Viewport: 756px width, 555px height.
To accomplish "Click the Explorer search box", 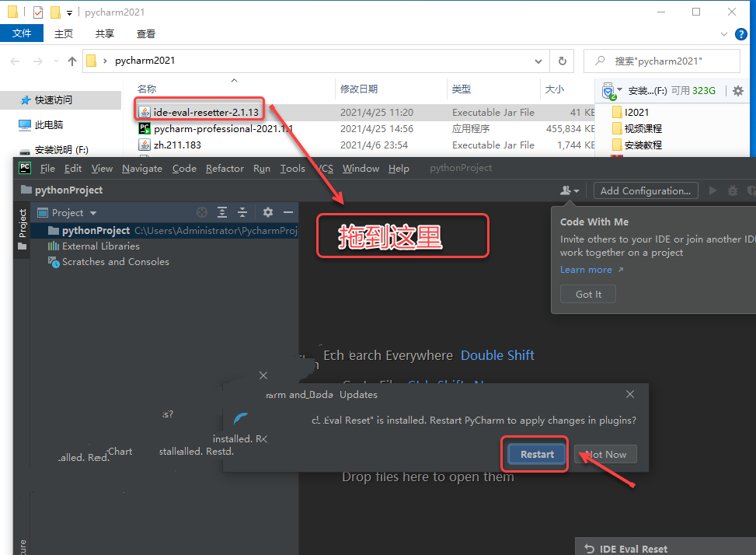I will (x=661, y=61).
